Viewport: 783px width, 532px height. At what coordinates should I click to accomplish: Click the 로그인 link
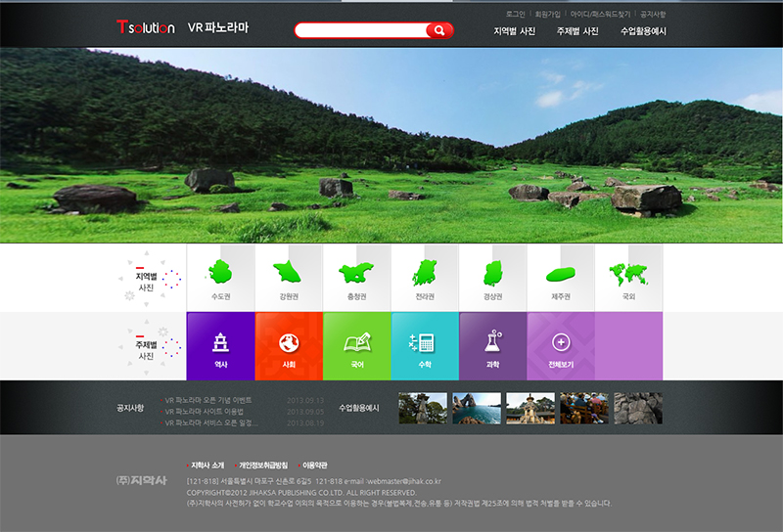click(515, 15)
